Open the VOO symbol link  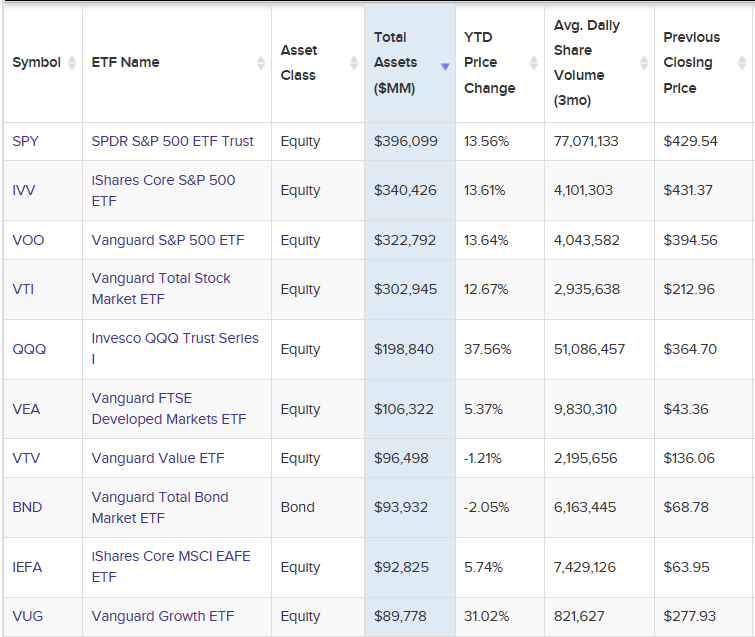28,240
